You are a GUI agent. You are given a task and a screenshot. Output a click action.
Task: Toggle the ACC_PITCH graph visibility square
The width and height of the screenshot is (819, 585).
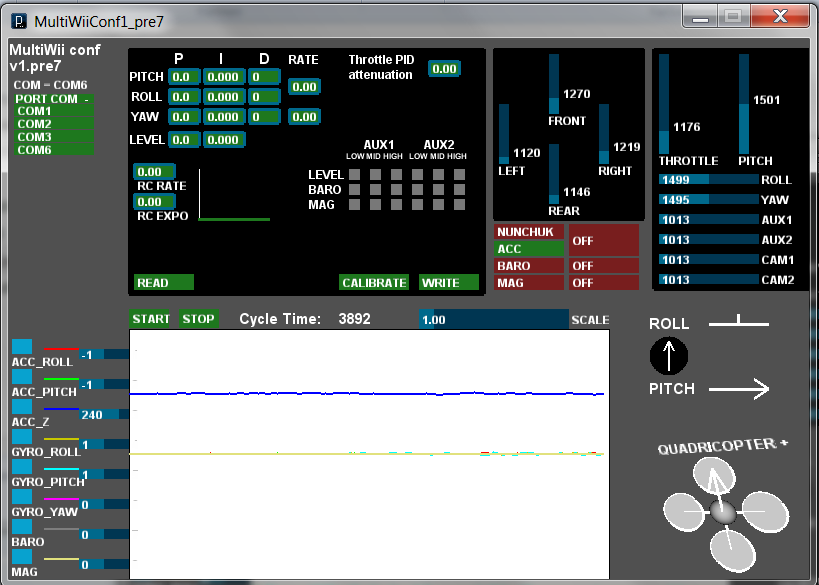[22, 377]
